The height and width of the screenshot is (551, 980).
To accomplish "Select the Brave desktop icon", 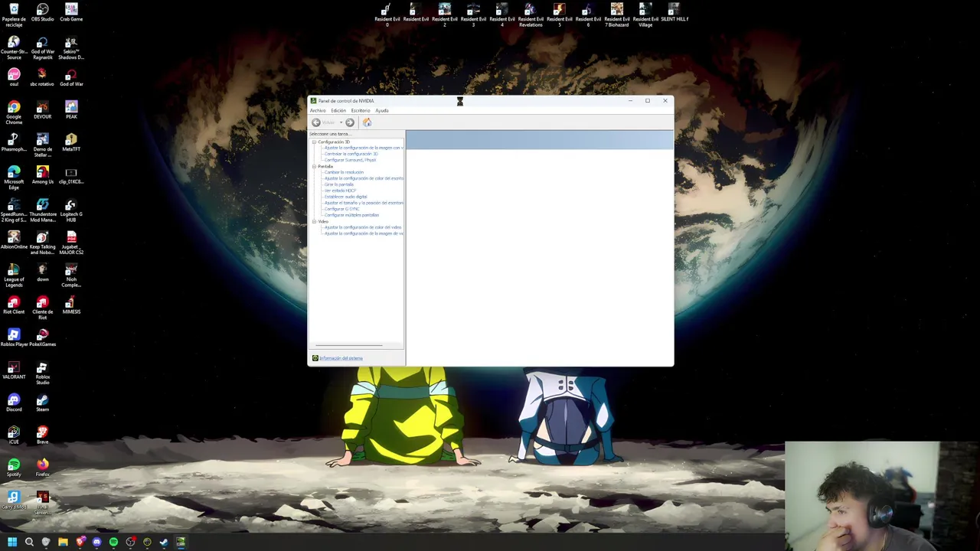I will (x=42, y=435).
